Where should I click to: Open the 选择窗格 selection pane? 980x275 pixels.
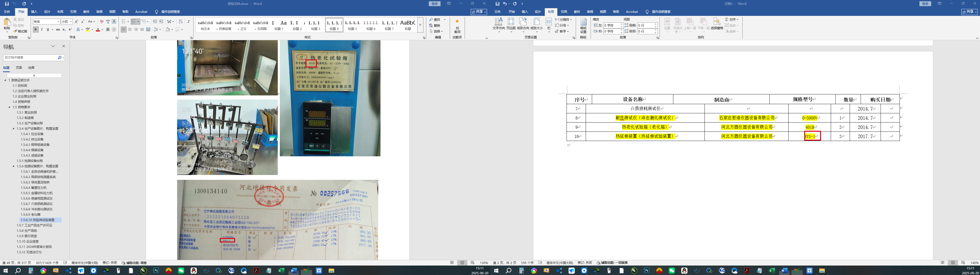click(x=717, y=24)
